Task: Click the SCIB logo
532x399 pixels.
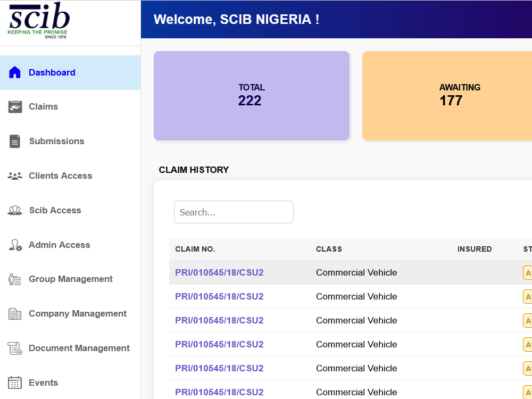Action: [39, 20]
